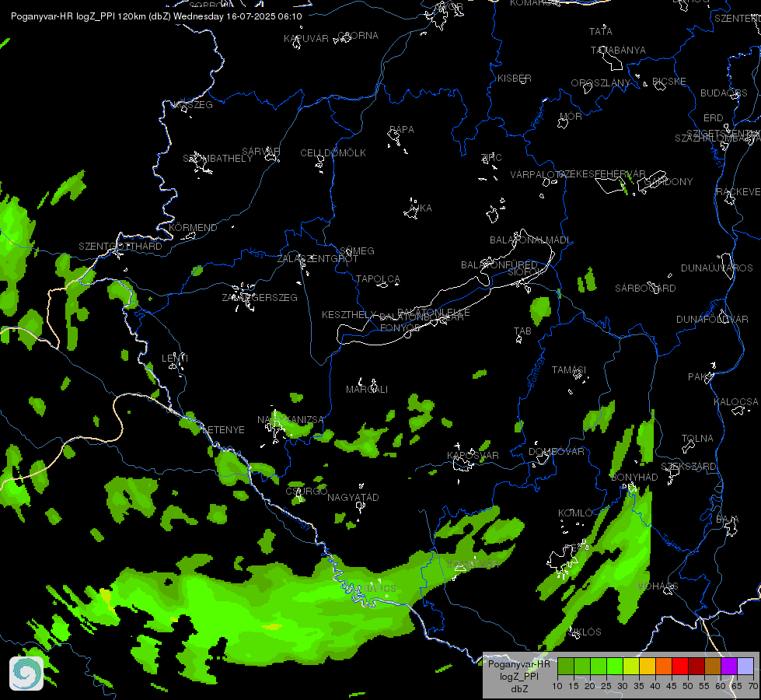761x700 pixels.
Task: Click the ZALAEGERSZEG city label
Action: [x=260, y=298]
